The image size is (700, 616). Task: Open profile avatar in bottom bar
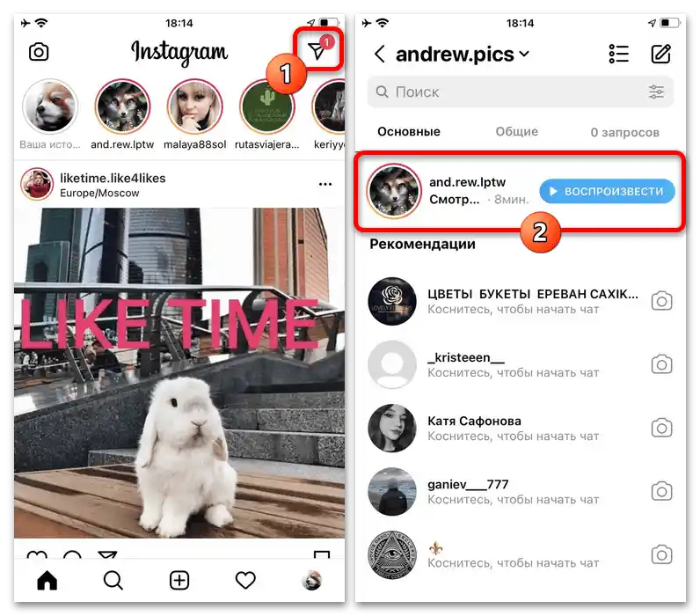pyautogui.click(x=311, y=580)
